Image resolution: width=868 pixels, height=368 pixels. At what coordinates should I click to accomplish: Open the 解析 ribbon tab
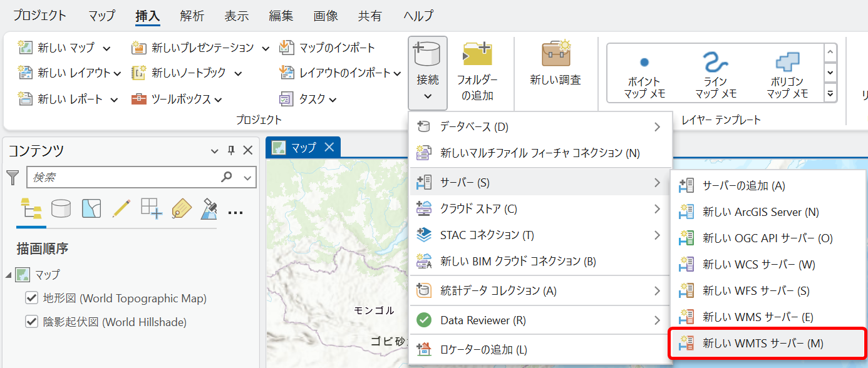tap(192, 16)
